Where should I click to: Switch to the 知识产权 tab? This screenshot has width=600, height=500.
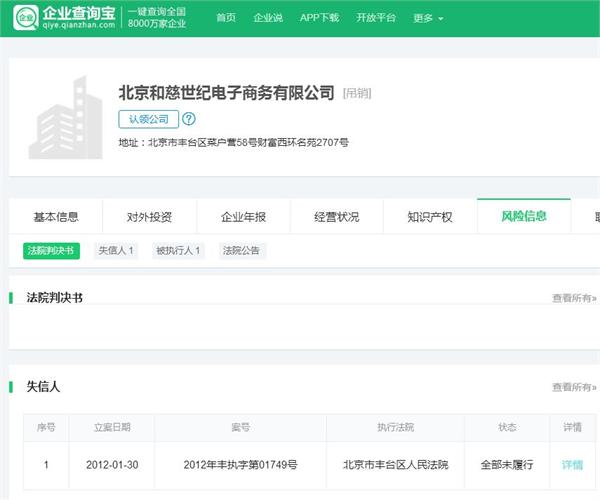pyautogui.click(x=430, y=217)
